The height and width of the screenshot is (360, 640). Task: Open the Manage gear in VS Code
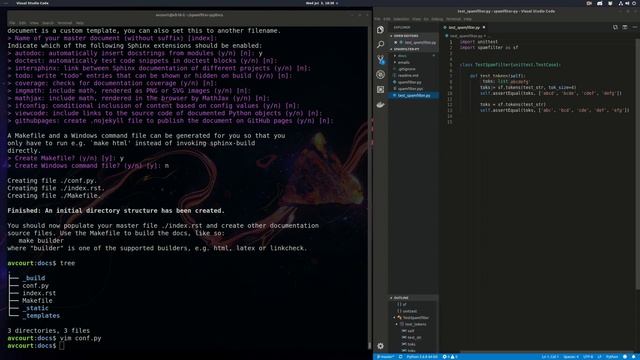pos(380,346)
